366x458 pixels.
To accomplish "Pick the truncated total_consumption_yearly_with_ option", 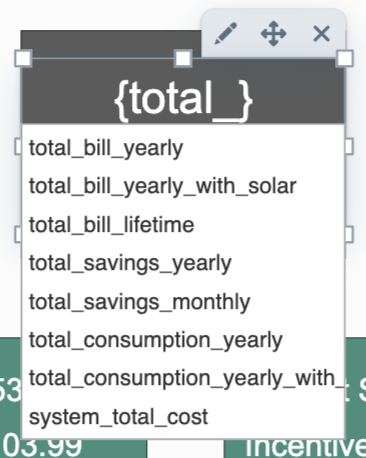I will [x=183, y=378].
